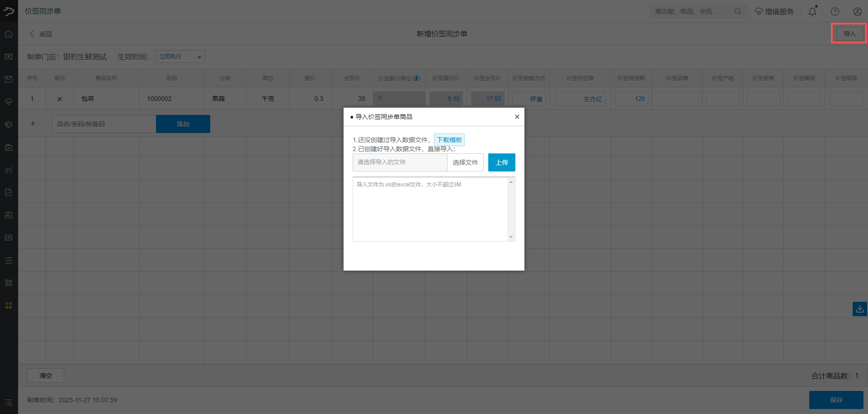Open the user account profile icon

coord(857,12)
